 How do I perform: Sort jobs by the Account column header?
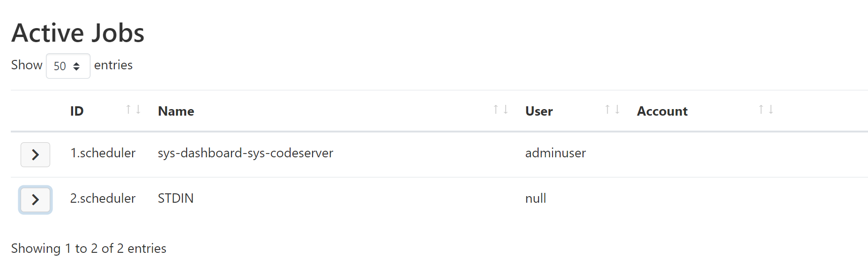tap(662, 111)
